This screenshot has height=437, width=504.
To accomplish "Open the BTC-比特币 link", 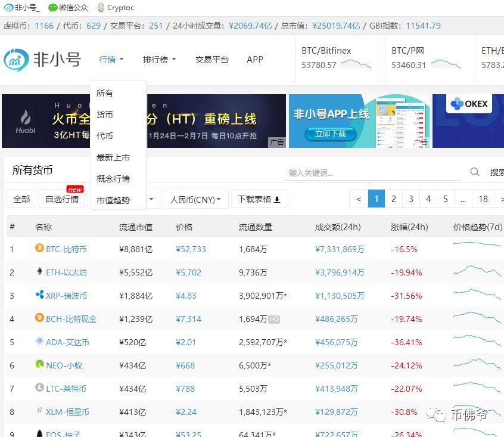I will point(66,249).
